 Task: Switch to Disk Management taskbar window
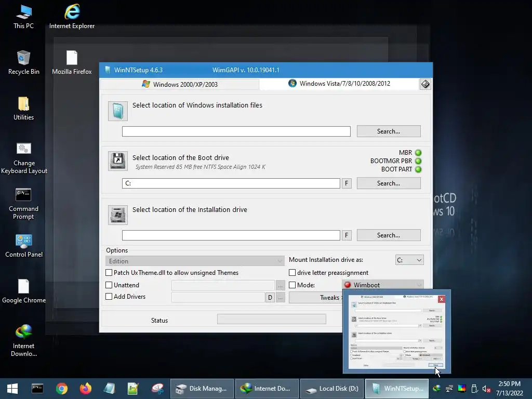tap(202, 389)
